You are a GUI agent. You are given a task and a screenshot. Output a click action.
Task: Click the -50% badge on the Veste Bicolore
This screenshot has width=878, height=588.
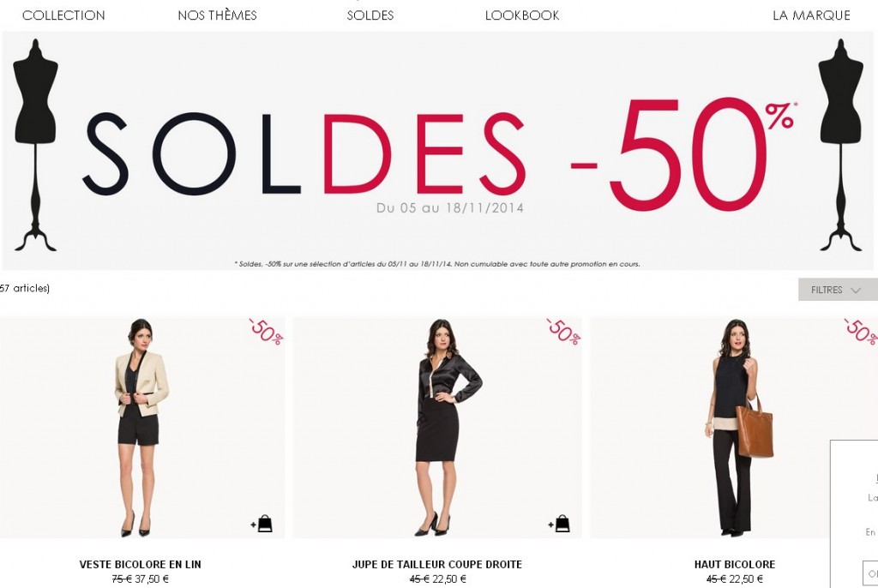coord(266,331)
